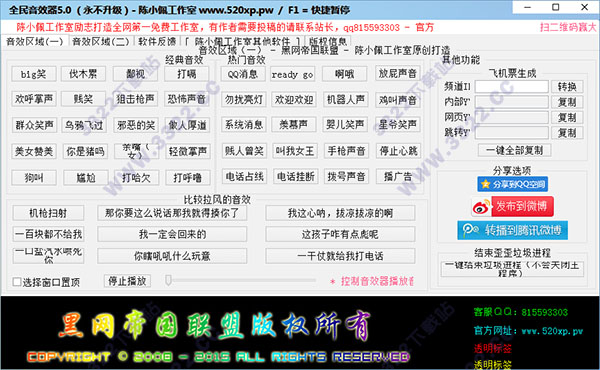Viewport: 600px width, 370px height.
Task: Play the 乌鸦飞过 sound
Action: [84, 125]
